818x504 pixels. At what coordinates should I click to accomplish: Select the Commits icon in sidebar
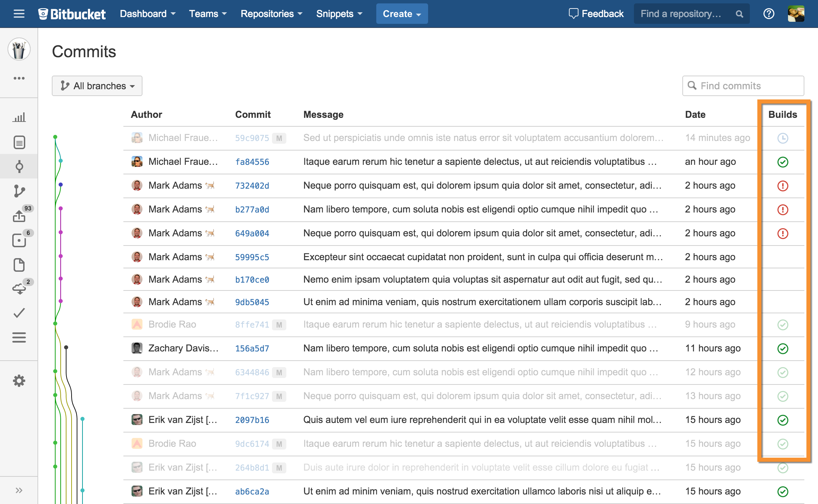(19, 166)
